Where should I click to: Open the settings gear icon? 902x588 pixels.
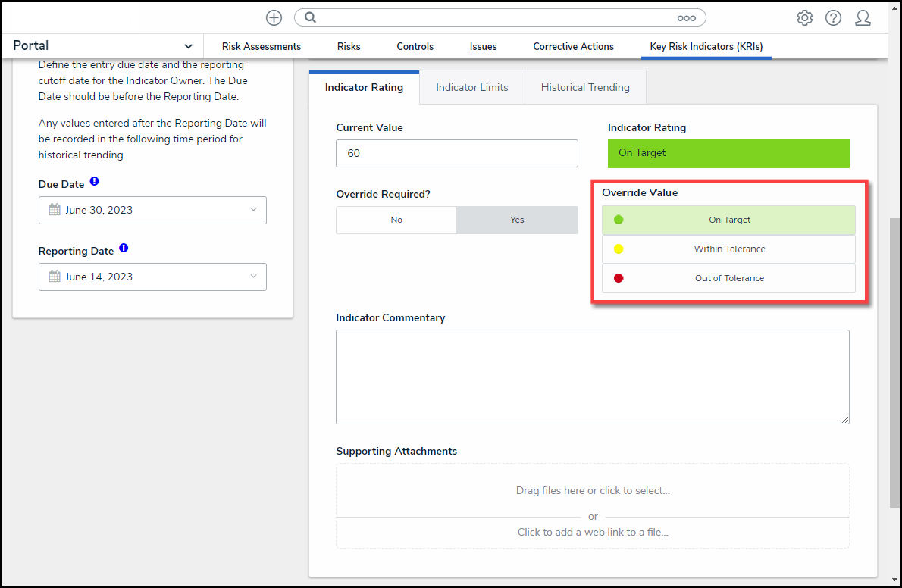(804, 17)
